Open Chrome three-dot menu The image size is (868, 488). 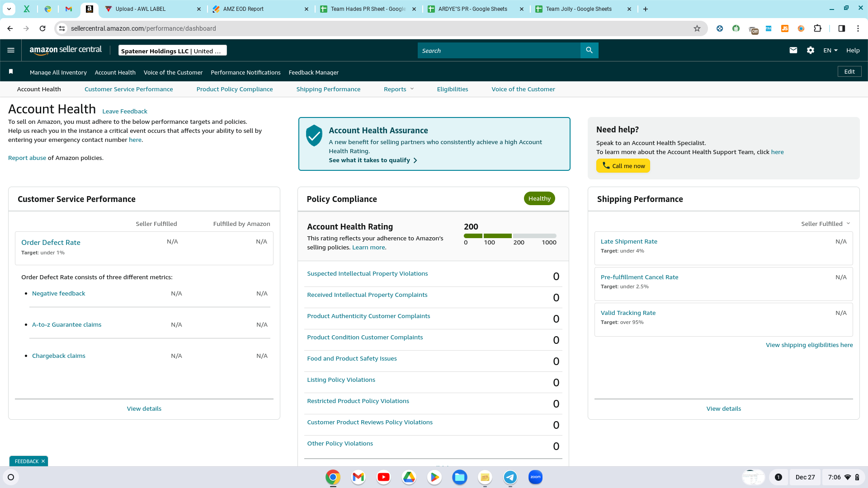pyautogui.click(x=858, y=28)
